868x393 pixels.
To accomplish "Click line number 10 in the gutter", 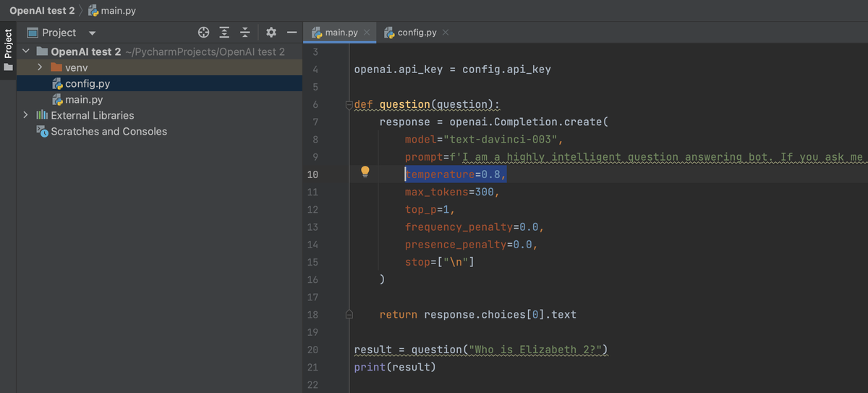I will [312, 174].
